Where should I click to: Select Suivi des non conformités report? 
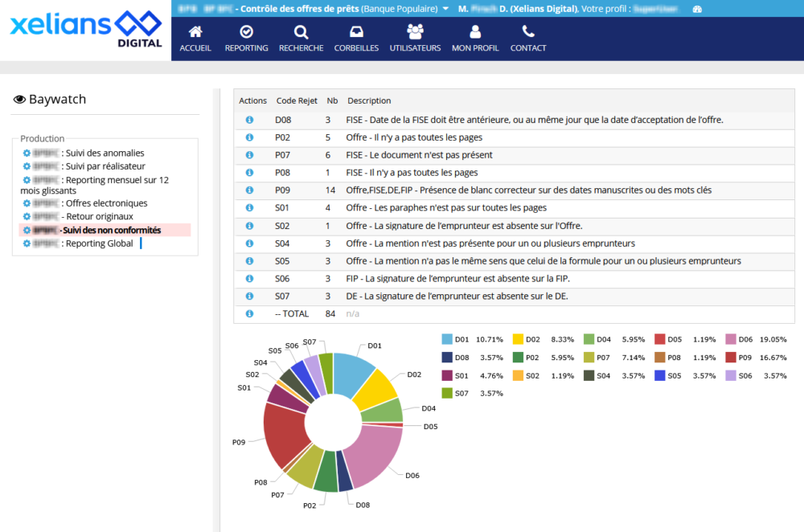coord(110,230)
